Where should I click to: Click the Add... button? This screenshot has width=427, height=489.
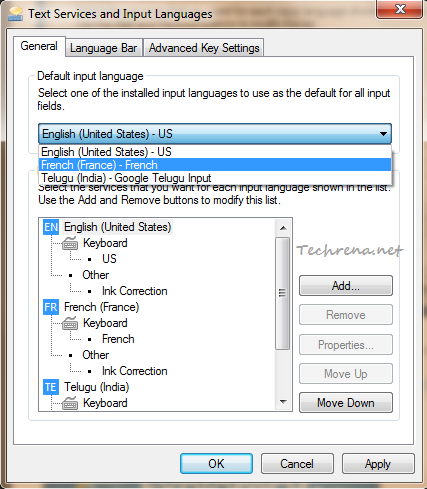346,286
